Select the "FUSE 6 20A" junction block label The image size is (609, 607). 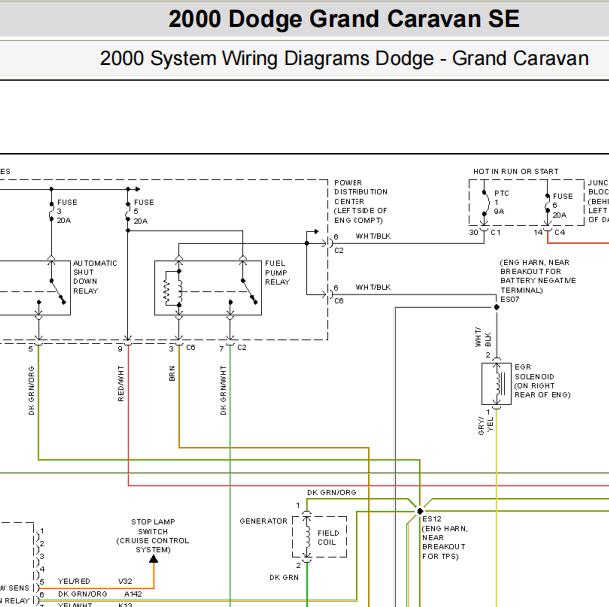(x=562, y=205)
